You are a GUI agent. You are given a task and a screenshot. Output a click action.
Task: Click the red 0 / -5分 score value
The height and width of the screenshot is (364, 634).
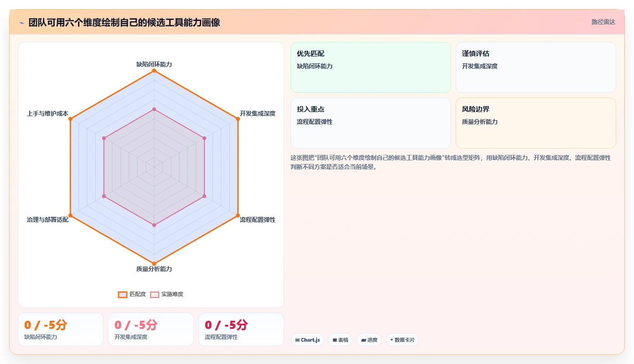[x=226, y=325]
